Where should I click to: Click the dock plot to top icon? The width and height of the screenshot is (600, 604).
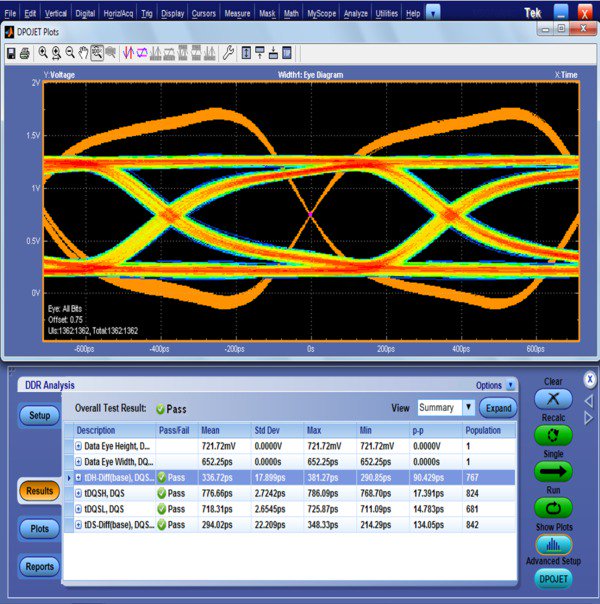(260, 53)
